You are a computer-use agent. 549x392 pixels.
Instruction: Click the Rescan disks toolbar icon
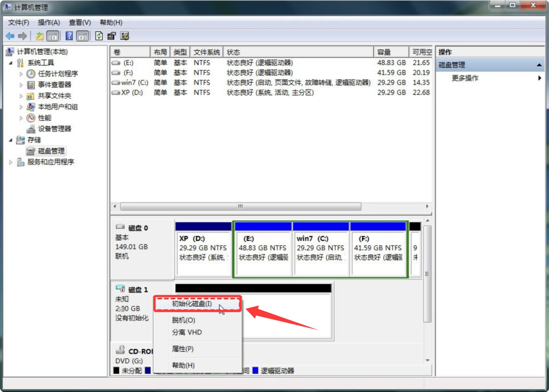coord(112,36)
